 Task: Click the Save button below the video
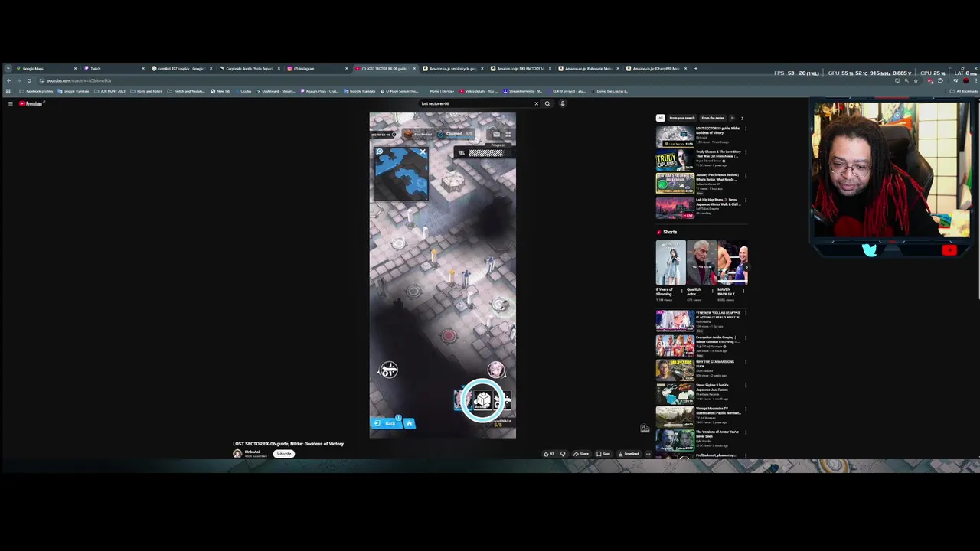(x=603, y=454)
